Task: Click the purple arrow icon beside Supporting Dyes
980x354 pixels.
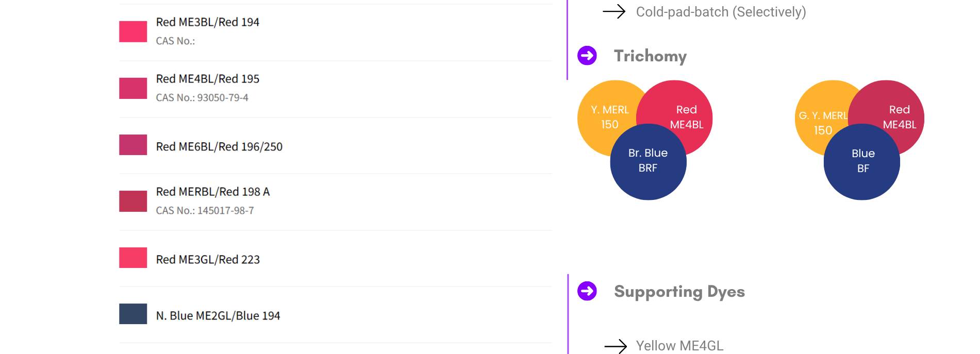Action: point(587,291)
